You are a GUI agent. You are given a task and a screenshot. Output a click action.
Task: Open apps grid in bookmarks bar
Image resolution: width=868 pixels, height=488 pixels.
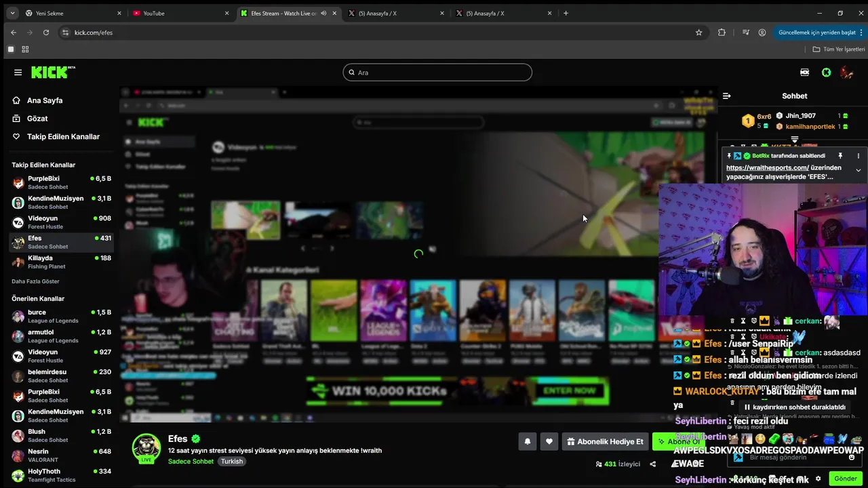(25, 49)
